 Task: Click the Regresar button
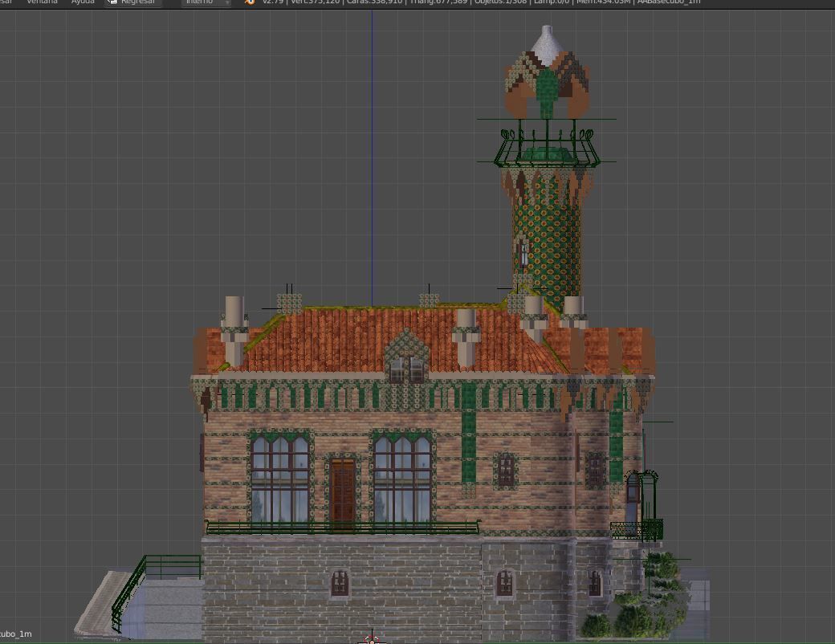point(133,2)
